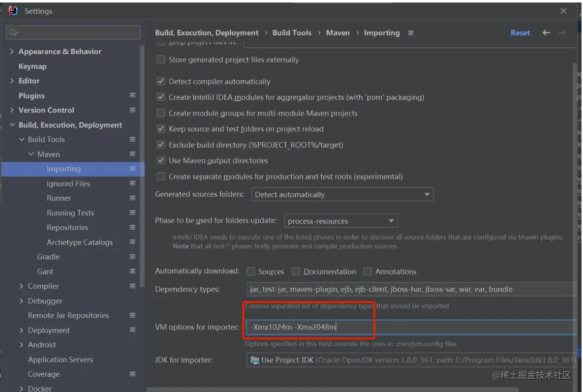Click Maven in the breadcrumb path
583x392 pixels.
pyautogui.click(x=338, y=32)
